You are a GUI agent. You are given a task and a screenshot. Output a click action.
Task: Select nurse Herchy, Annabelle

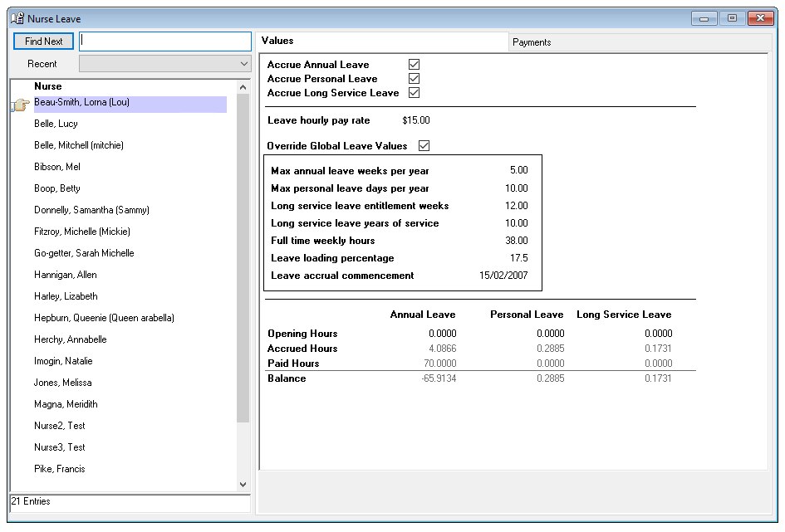pyautogui.click(x=70, y=339)
